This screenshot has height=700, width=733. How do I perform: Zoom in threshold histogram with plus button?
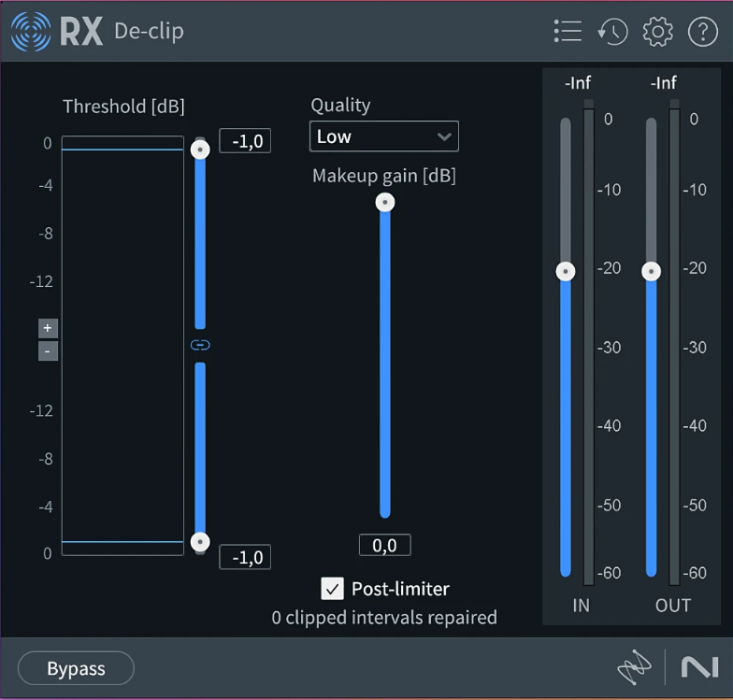tap(49, 328)
